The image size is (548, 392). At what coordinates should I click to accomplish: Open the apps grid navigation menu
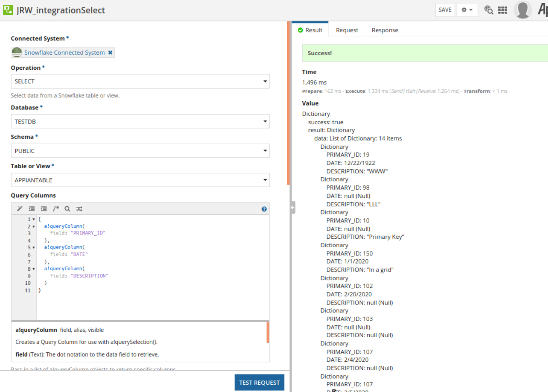point(502,10)
